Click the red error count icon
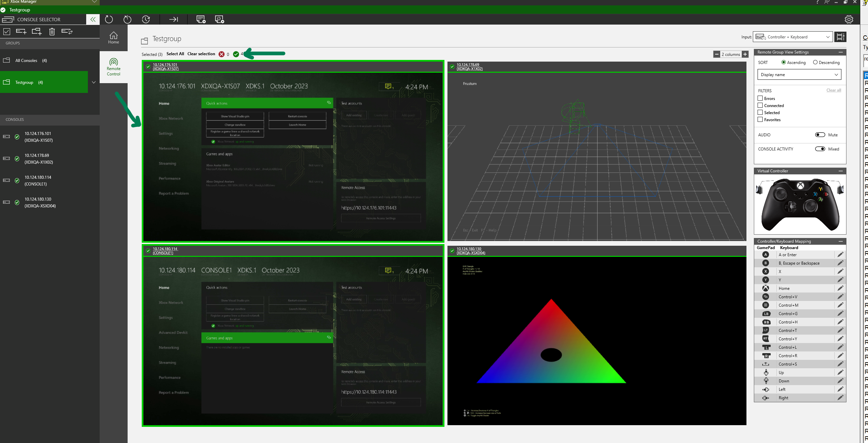This screenshot has width=868, height=443. click(222, 54)
